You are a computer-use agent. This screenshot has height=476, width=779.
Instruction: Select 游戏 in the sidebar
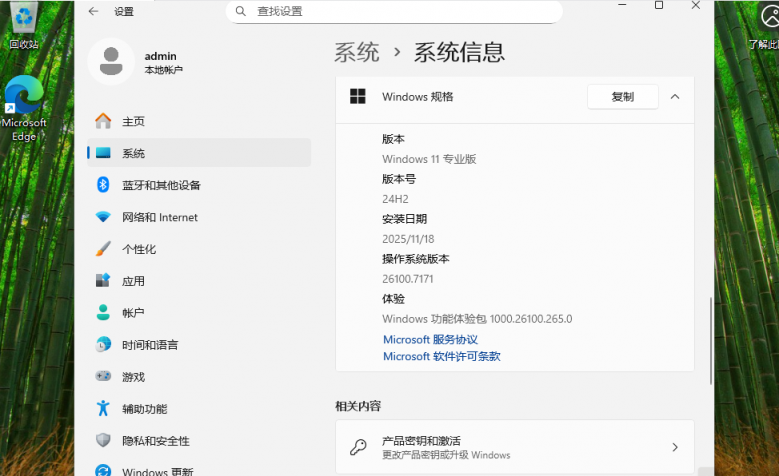(x=133, y=377)
